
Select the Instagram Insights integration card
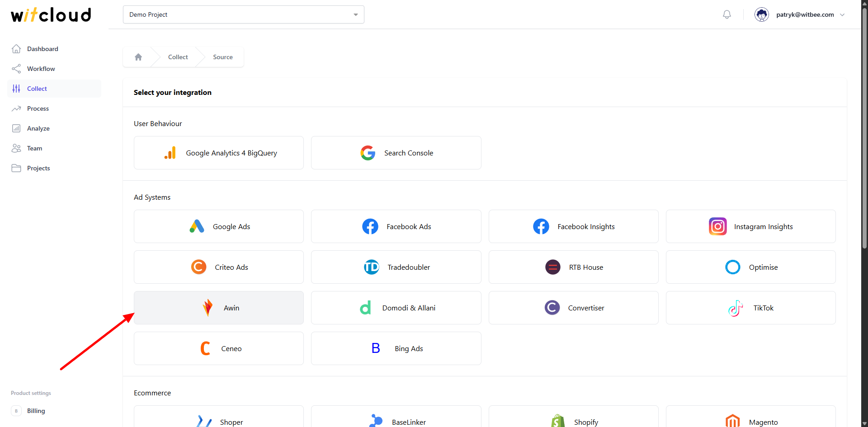point(751,226)
